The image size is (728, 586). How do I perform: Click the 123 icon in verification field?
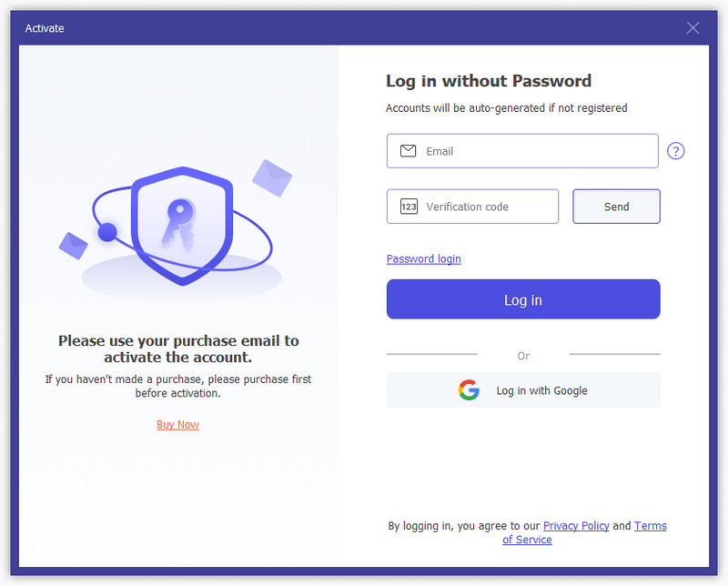click(x=409, y=207)
